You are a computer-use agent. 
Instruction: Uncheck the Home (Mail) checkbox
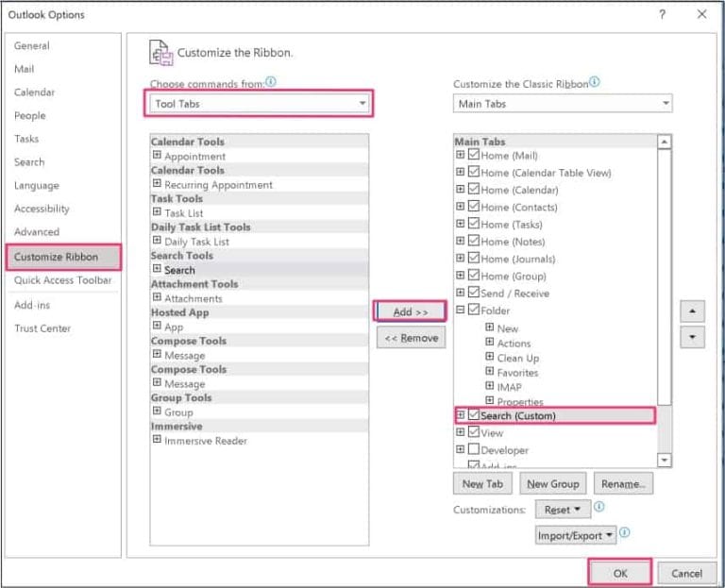pos(474,155)
